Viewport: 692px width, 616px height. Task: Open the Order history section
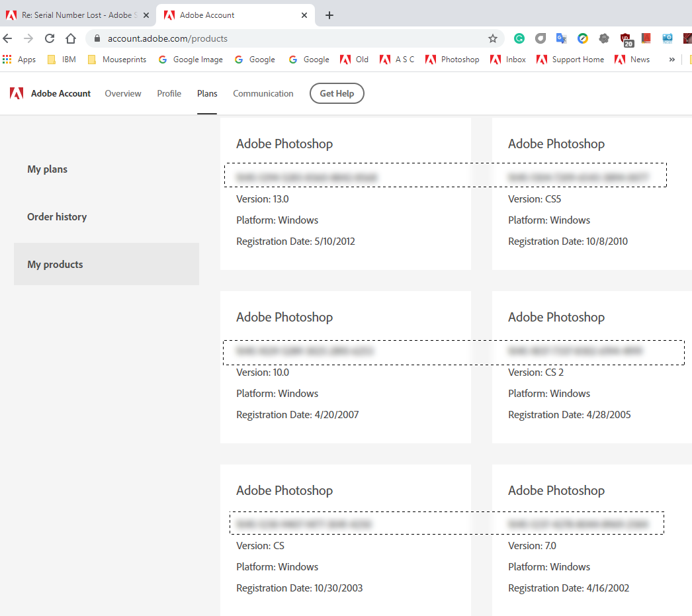tap(57, 216)
